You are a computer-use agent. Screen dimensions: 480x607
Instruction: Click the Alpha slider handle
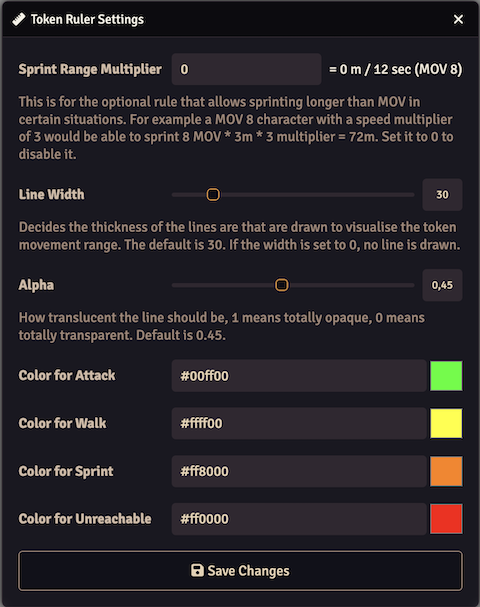click(281, 285)
